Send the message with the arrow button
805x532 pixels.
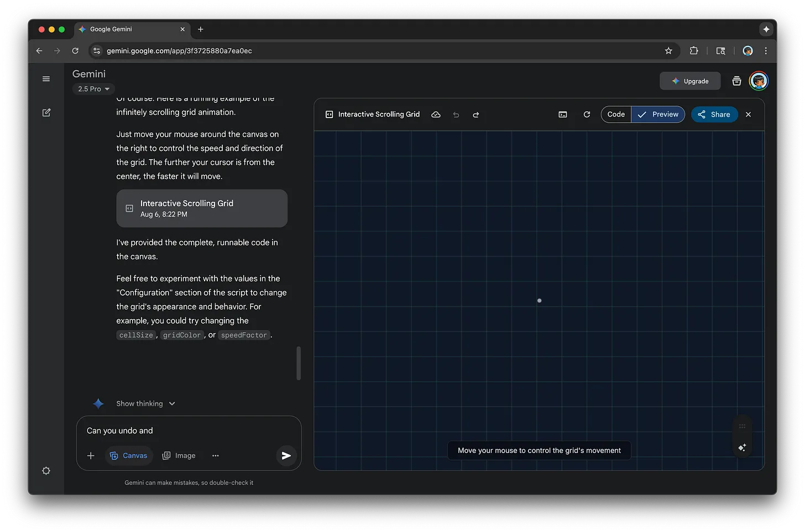pos(286,456)
